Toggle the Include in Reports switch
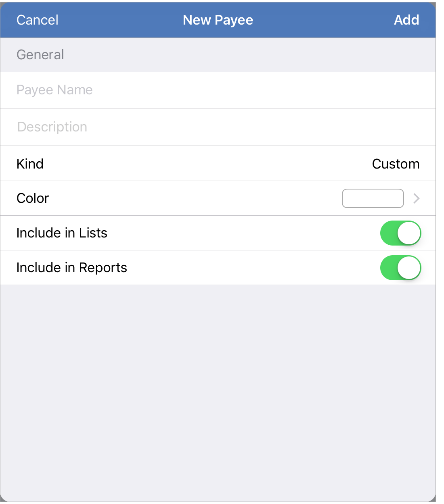 click(400, 268)
